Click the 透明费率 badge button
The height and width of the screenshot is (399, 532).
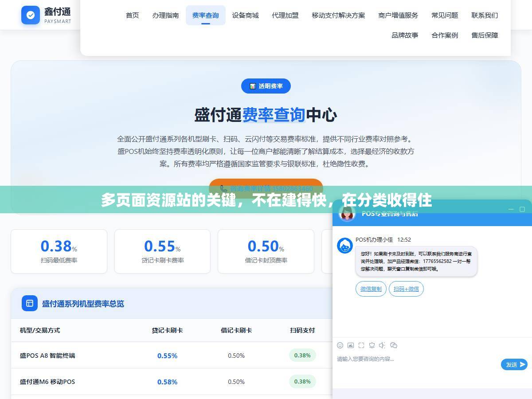266,86
